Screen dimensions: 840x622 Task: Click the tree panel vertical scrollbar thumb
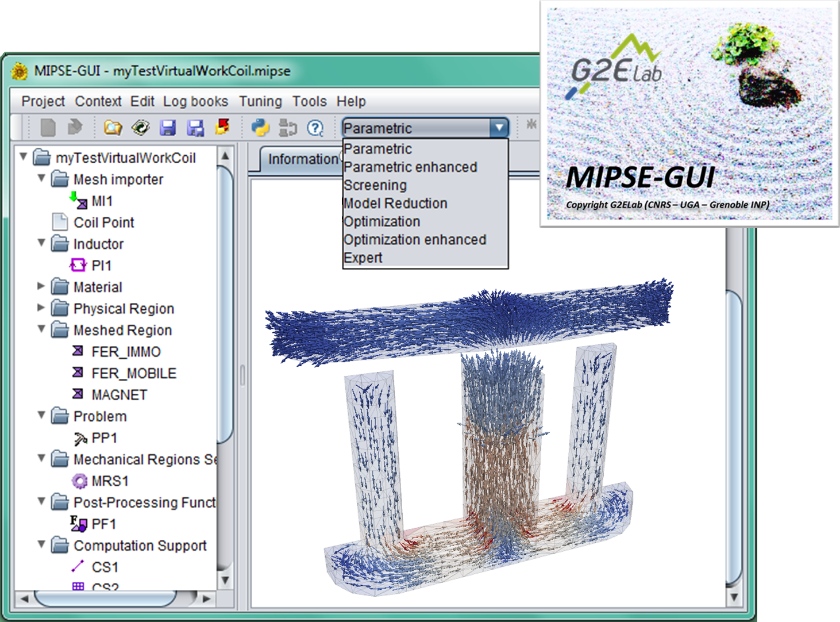tap(225, 305)
